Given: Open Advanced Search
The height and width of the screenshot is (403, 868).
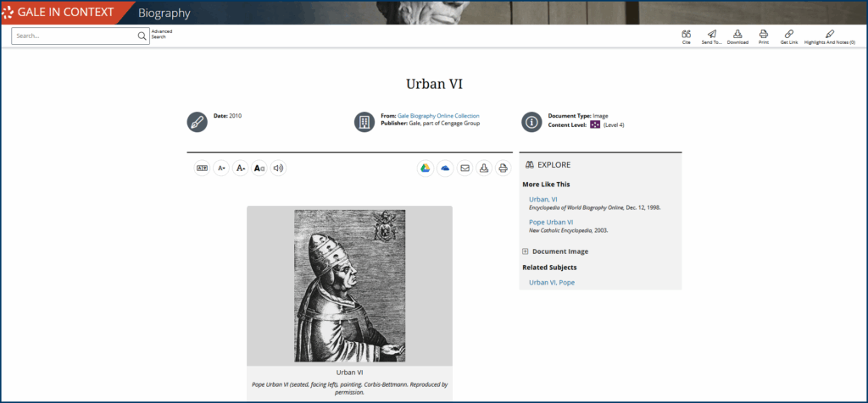Looking at the screenshot, I should [x=162, y=34].
